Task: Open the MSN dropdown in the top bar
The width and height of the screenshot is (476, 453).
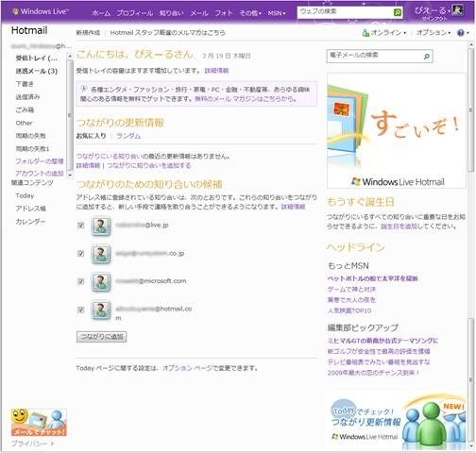Action: [x=277, y=13]
